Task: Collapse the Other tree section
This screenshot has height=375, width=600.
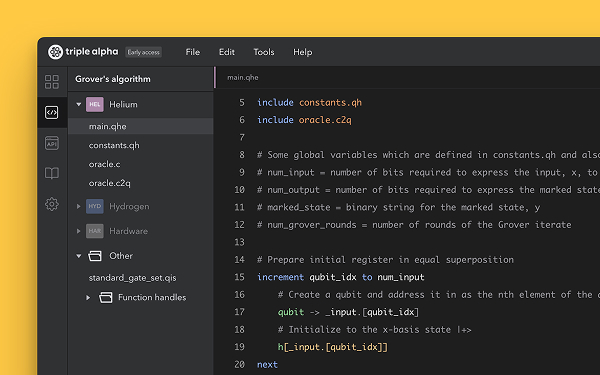Action: pyautogui.click(x=78, y=256)
